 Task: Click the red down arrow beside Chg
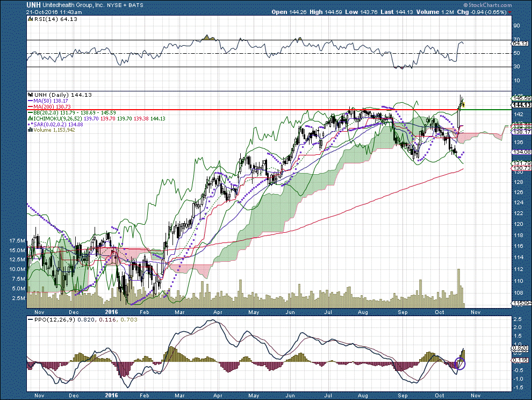[x=510, y=12]
